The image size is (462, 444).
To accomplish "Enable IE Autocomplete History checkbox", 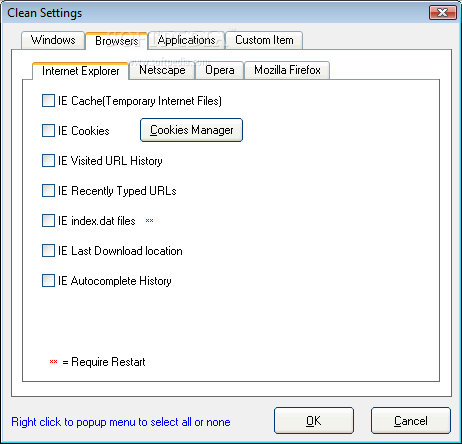I will tap(48, 281).
